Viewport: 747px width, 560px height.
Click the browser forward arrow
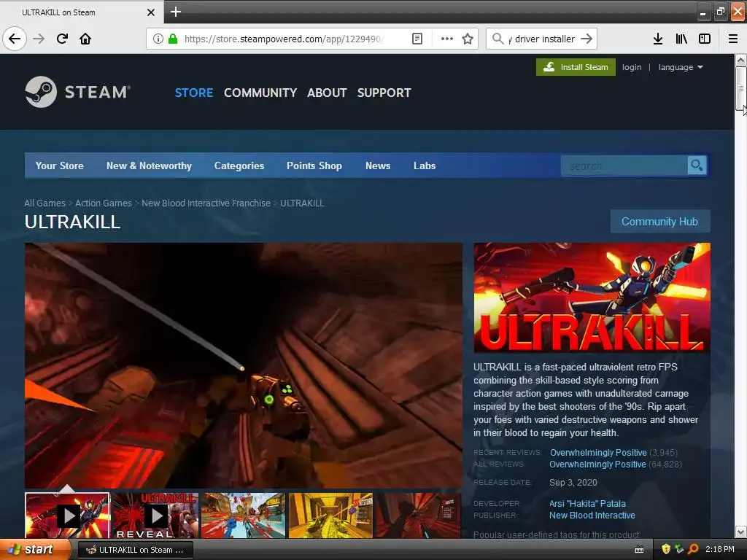(x=39, y=39)
